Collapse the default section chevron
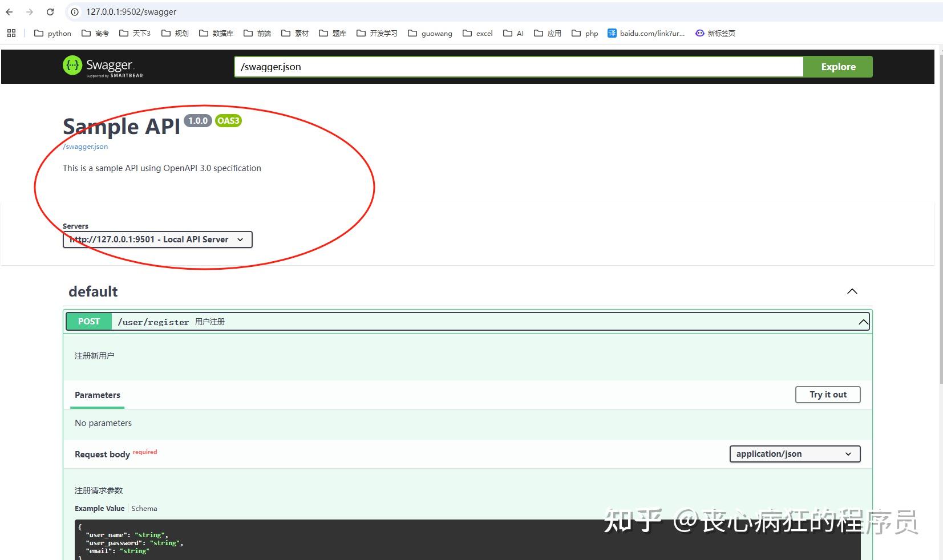 pos(852,291)
